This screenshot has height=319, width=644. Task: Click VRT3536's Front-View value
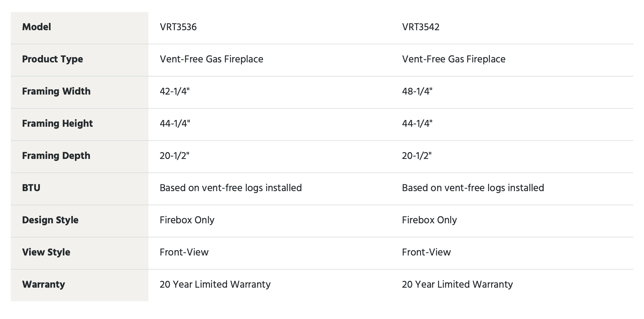tap(184, 252)
